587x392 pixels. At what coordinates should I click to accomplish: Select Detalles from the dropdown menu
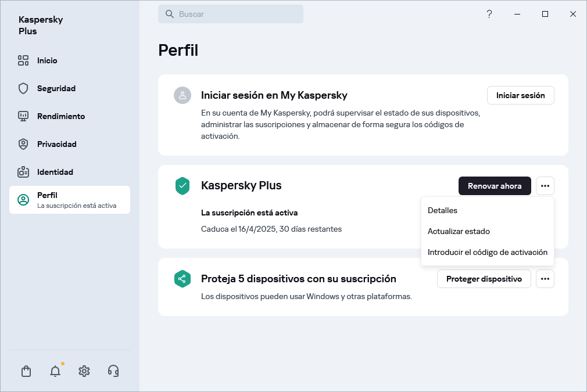[x=443, y=210]
